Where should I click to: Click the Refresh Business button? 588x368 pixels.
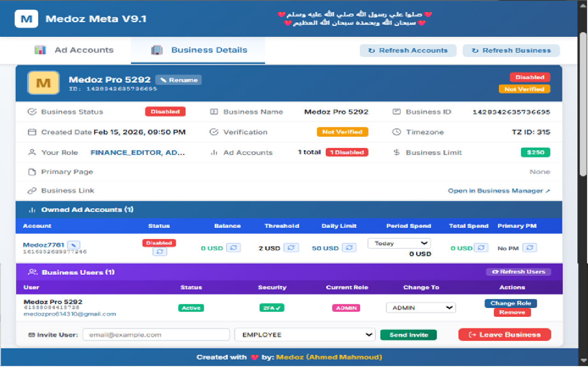[511, 51]
